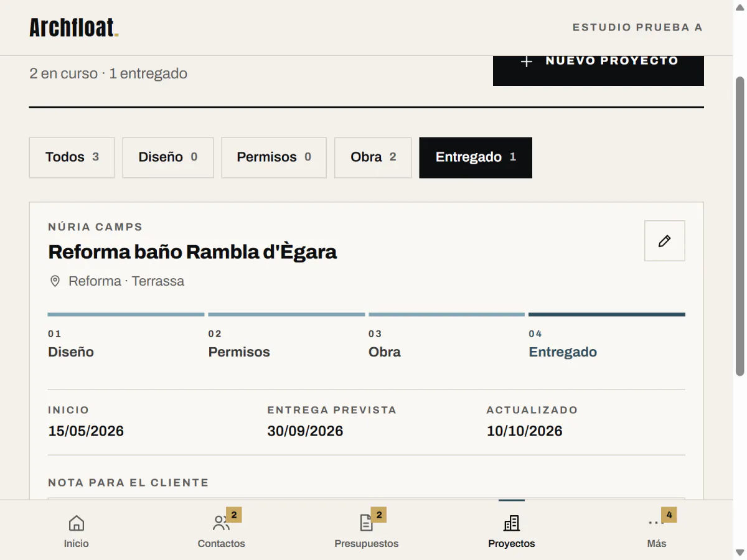Click the scrollbar down arrow
The width and height of the screenshot is (747, 560).
coord(740,553)
